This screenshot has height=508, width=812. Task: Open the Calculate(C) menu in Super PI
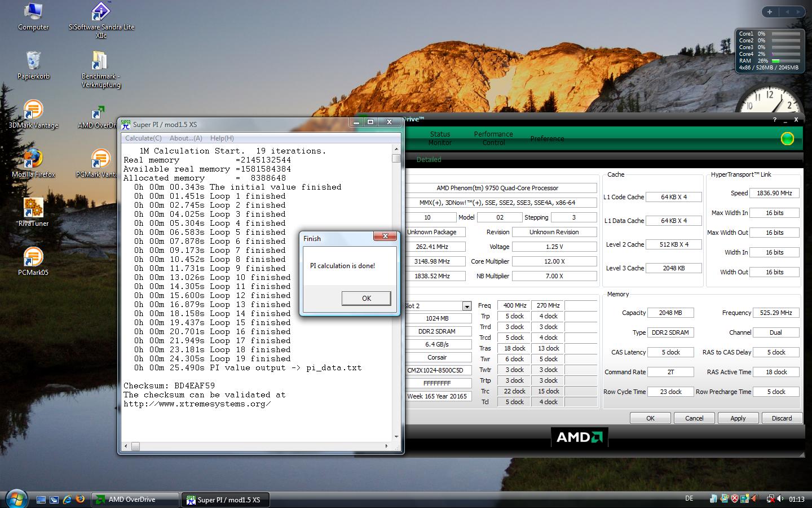click(143, 138)
